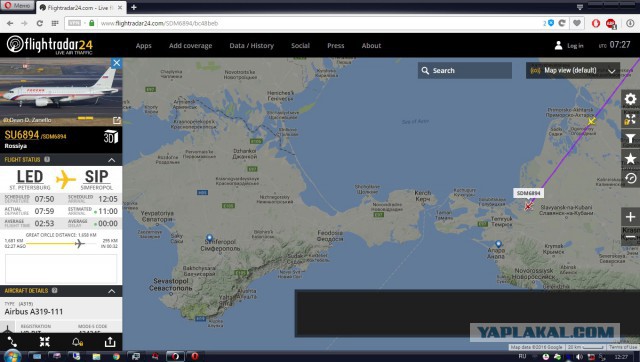Click the LED St. Petersburg airport code
This screenshot has width=640, height=362.
[30, 177]
